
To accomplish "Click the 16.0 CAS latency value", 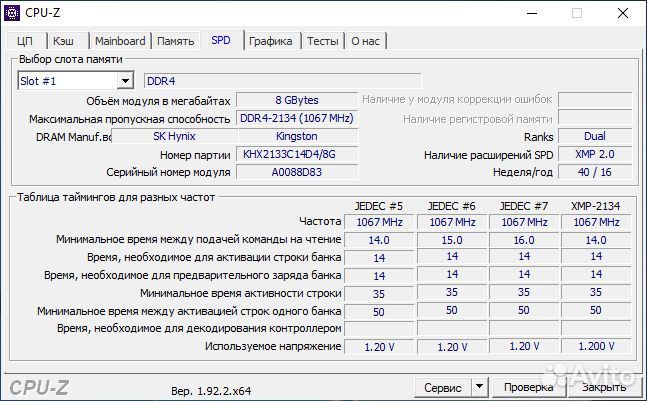I will 524,240.
